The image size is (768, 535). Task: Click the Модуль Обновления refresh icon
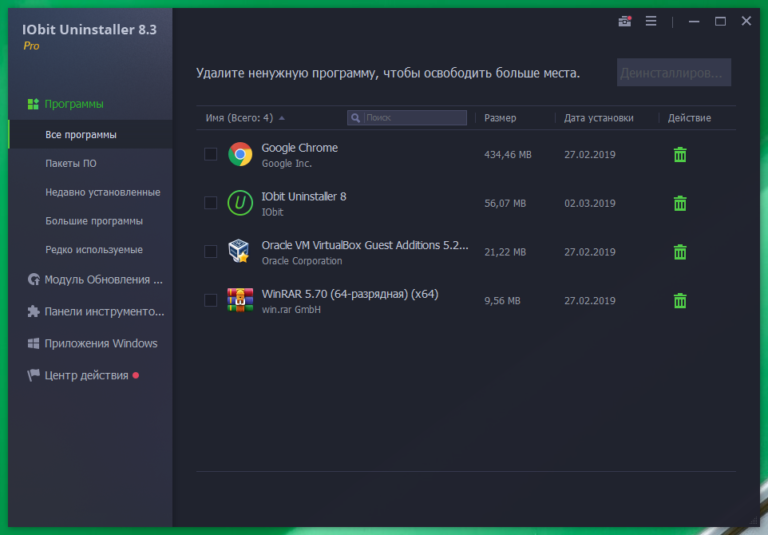click(x=33, y=280)
